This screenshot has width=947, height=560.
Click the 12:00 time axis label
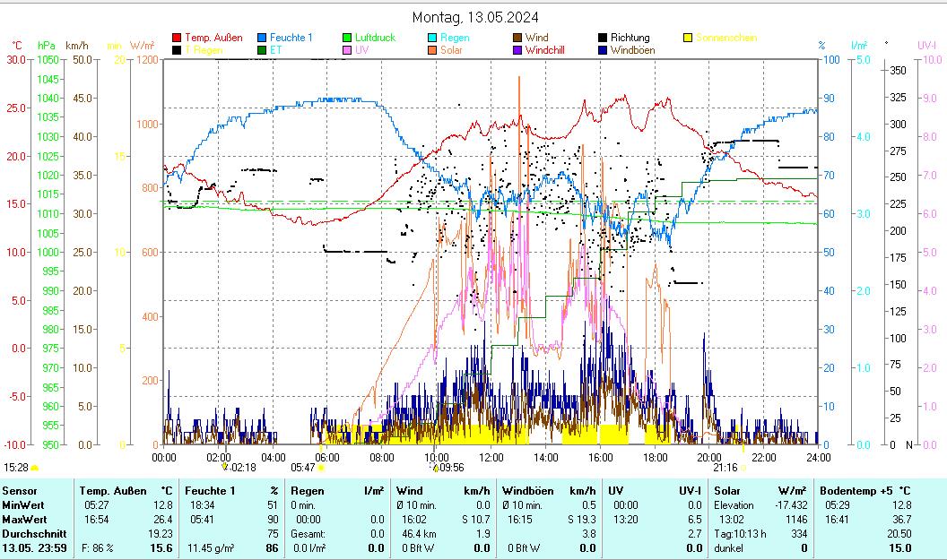coord(491,457)
